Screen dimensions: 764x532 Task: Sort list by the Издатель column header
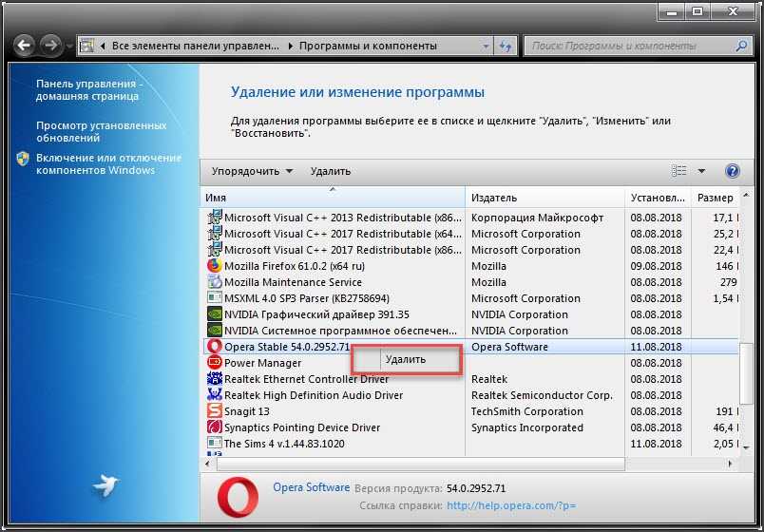coord(494,198)
